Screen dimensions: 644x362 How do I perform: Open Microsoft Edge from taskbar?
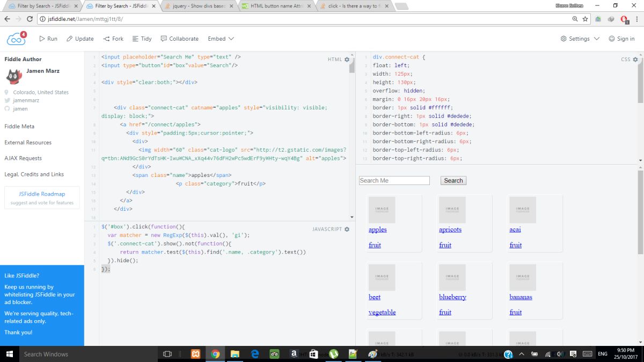click(254, 354)
